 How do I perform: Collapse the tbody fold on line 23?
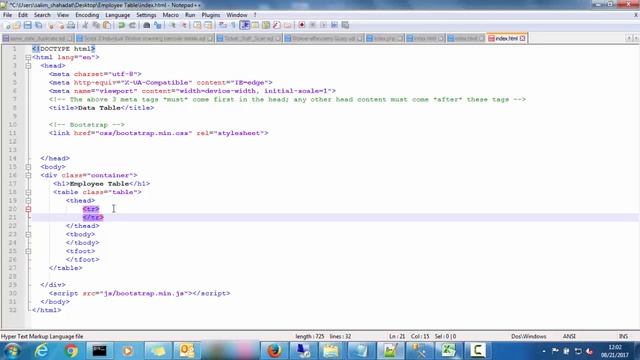coord(28,234)
